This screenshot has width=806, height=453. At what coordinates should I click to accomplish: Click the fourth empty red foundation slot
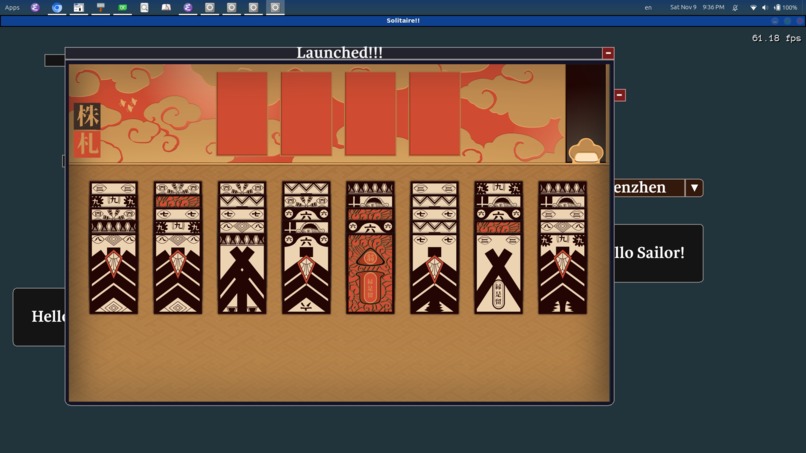pyautogui.click(x=434, y=113)
